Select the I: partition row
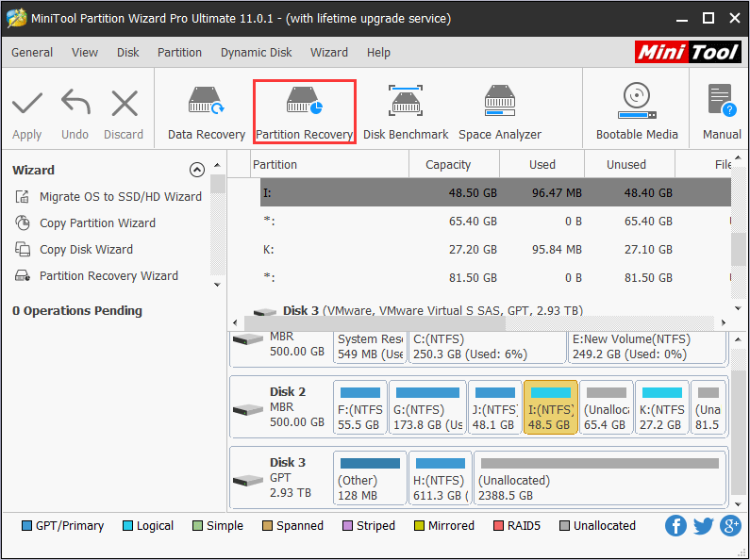The image size is (750, 560). coord(495,192)
